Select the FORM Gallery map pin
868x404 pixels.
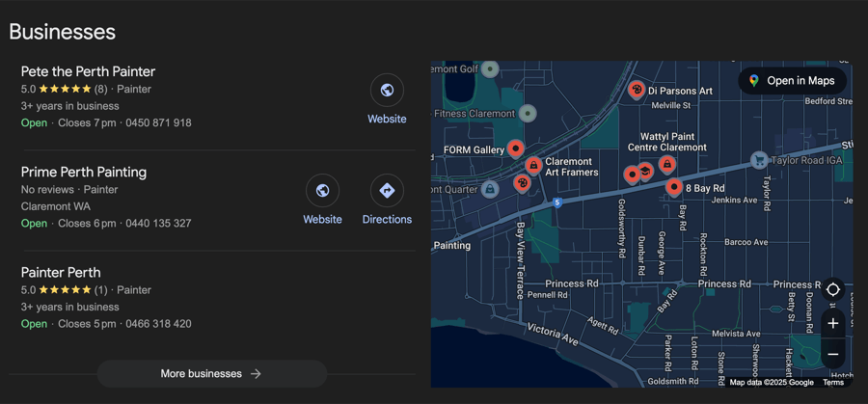point(516,148)
